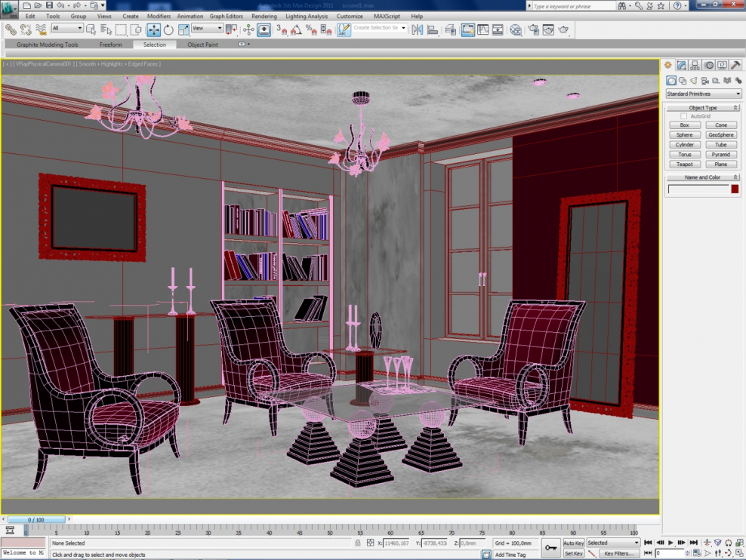This screenshot has height=560, width=746.
Task: Switch to Cameras category icon
Action: point(704,81)
